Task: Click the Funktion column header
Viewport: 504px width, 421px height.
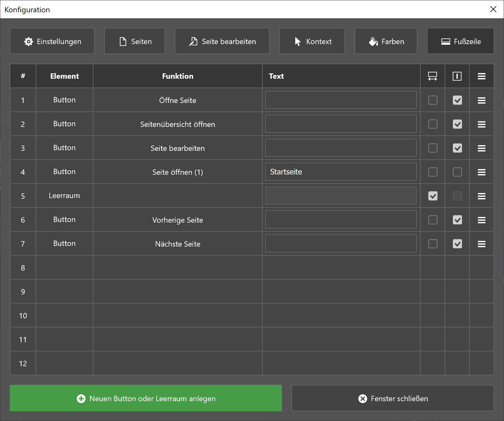Action: point(178,76)
